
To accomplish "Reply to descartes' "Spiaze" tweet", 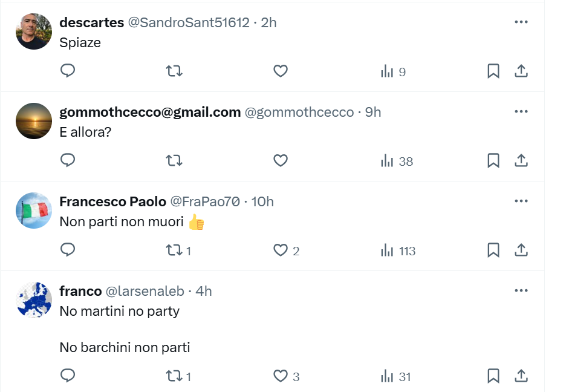I will [68, 71].
